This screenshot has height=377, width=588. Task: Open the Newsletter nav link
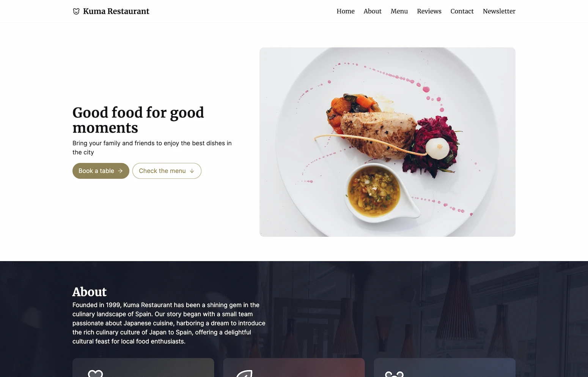(x=499, y=11)
